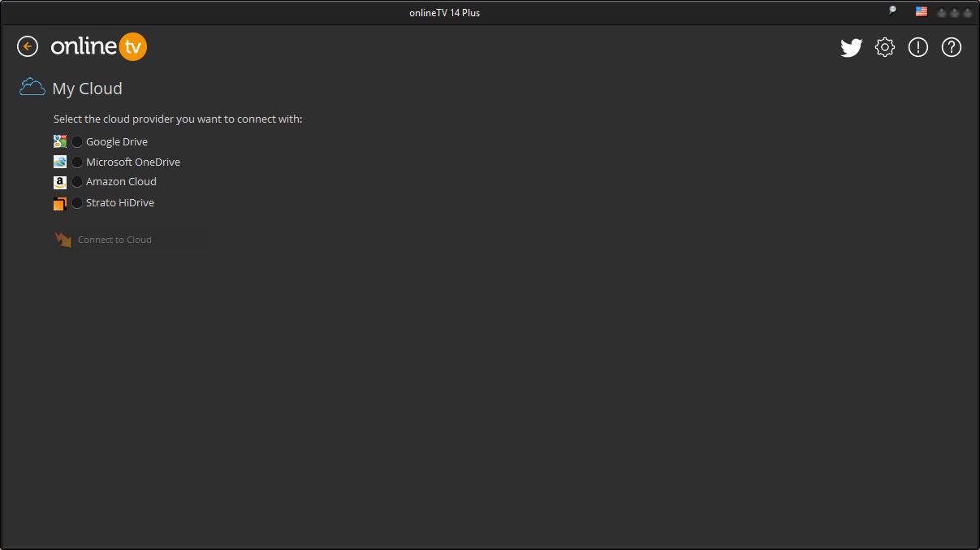Select the Microsoft OneDrive radio button
The image size is (980, 550).
77,162
